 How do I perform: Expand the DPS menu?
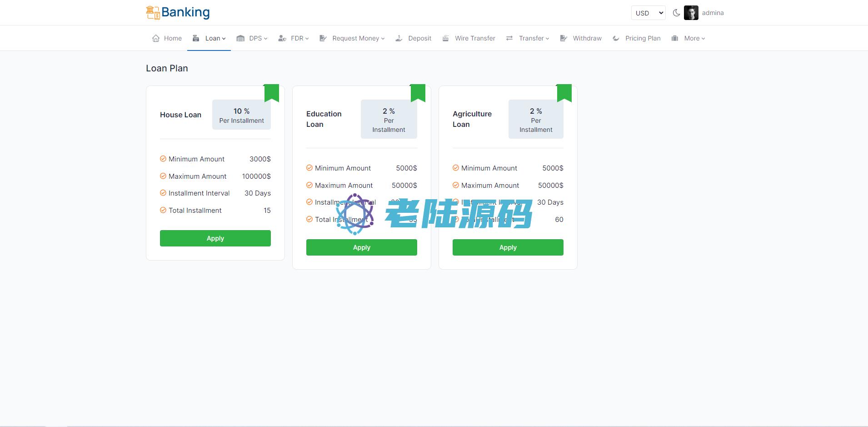click(258, 38)
